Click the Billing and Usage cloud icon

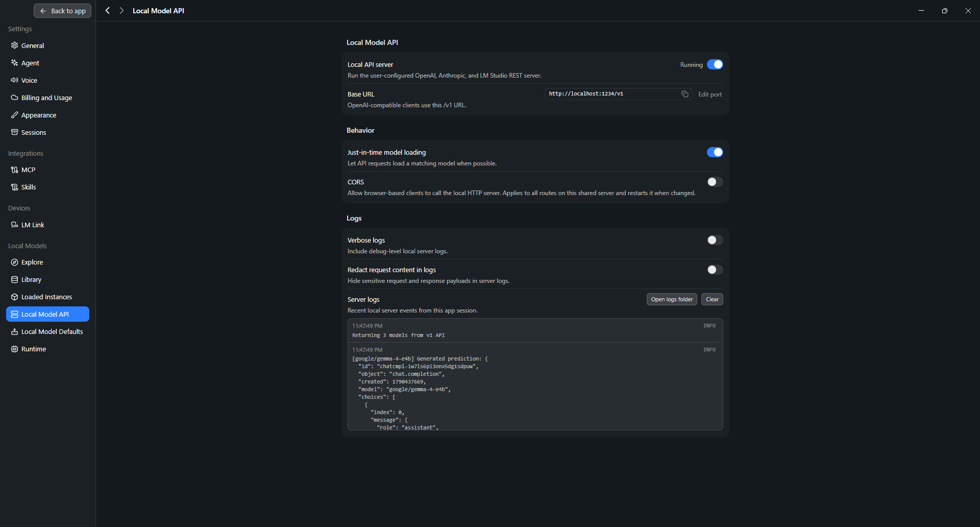(14, 98)
